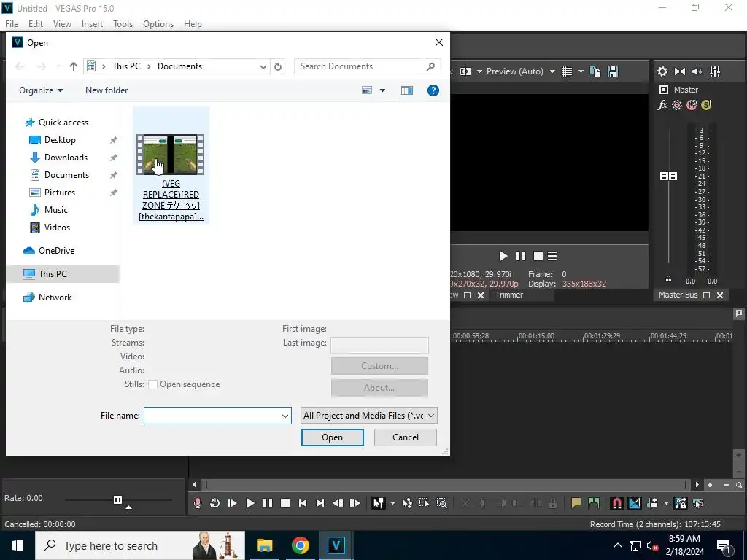Click the Downmix Output icon in Master Bus
The height and width of the screenshot is (560, 747).
[680, 71]
